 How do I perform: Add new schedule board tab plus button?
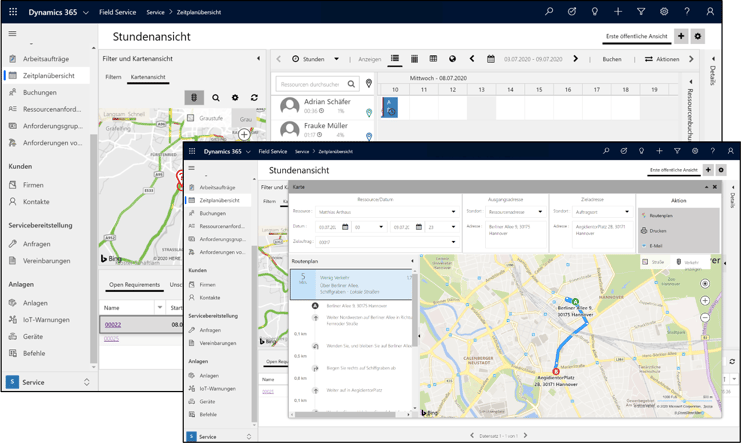[x=681, y=36]
